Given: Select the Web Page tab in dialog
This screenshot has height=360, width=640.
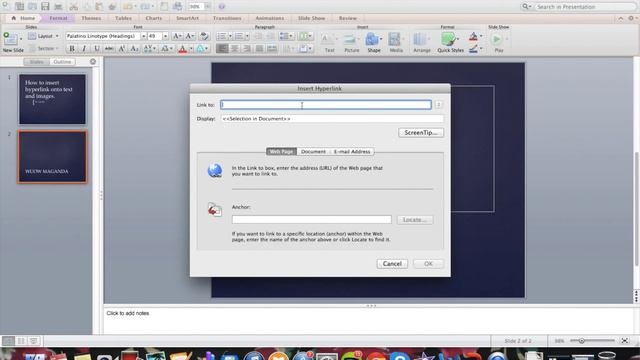Looking at the screenshot, I should point(281,151).
